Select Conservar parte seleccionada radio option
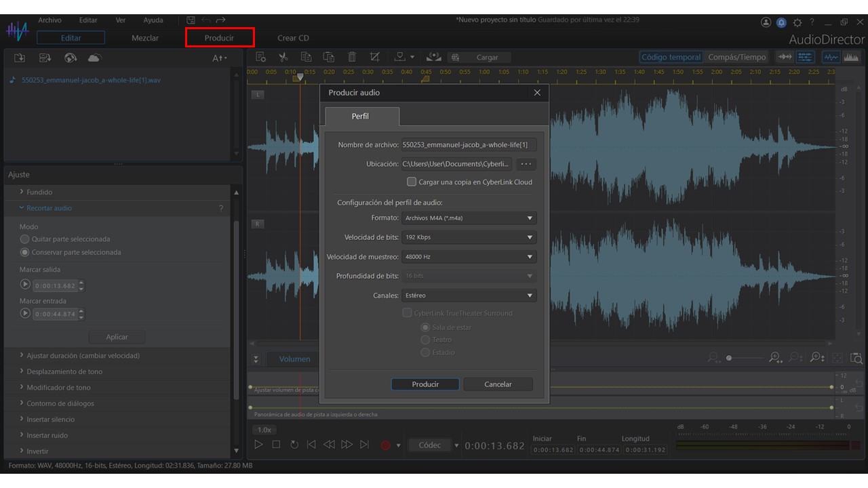Screen dimensions: 868x488 pos(25,252)
